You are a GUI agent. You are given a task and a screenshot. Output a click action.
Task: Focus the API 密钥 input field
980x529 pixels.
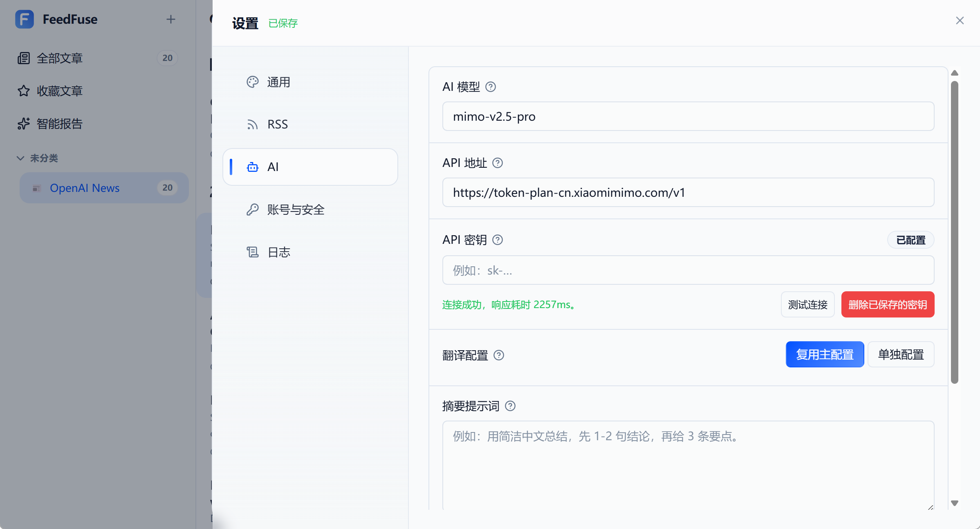[x=688, y=270]
